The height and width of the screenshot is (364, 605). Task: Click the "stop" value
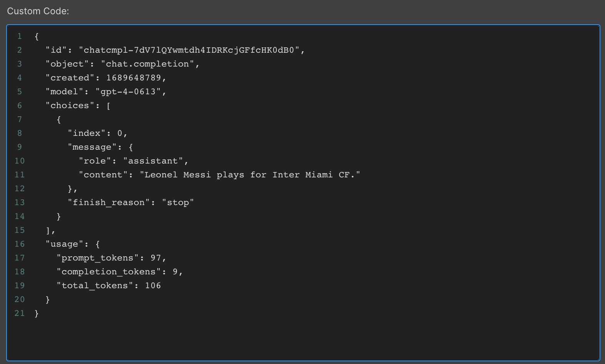coord(178,202)
